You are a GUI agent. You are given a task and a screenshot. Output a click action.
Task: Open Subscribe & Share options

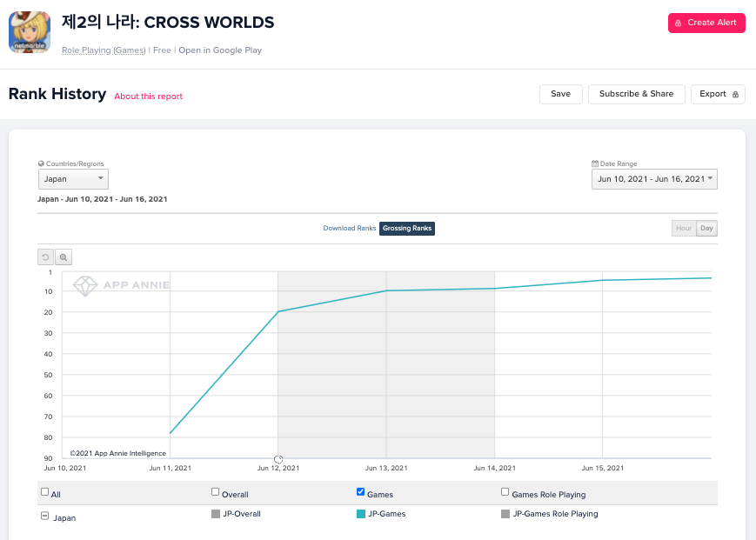pyautogui.click(x=637, y=94)
